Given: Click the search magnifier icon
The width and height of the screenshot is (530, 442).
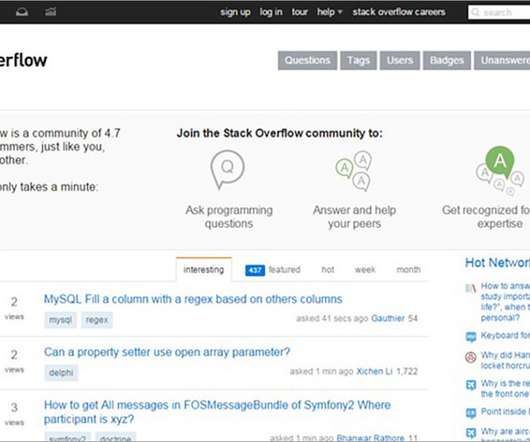Looking at the screenshot, I should coord(475,12).
